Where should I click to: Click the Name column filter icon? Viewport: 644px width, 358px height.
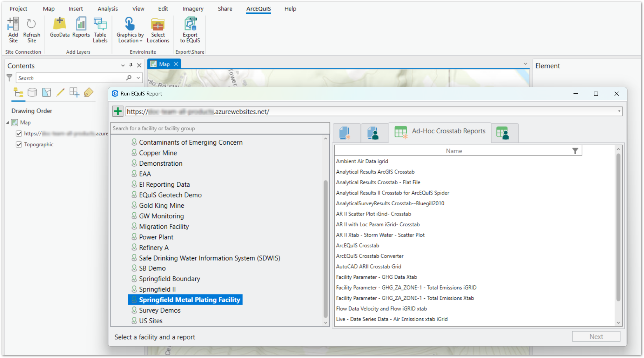click(x=575, y=151)
